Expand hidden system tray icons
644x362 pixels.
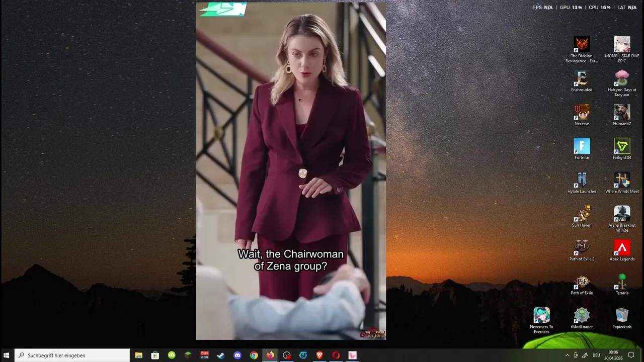tap(568, 355)
